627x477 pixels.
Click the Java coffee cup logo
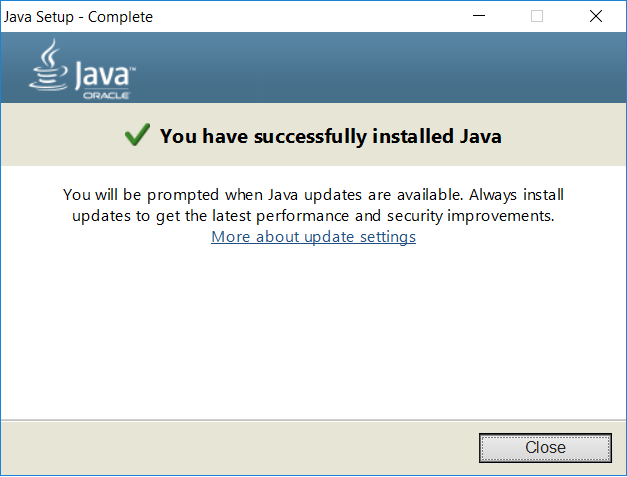pyautogui.click(x=48, y=65)
